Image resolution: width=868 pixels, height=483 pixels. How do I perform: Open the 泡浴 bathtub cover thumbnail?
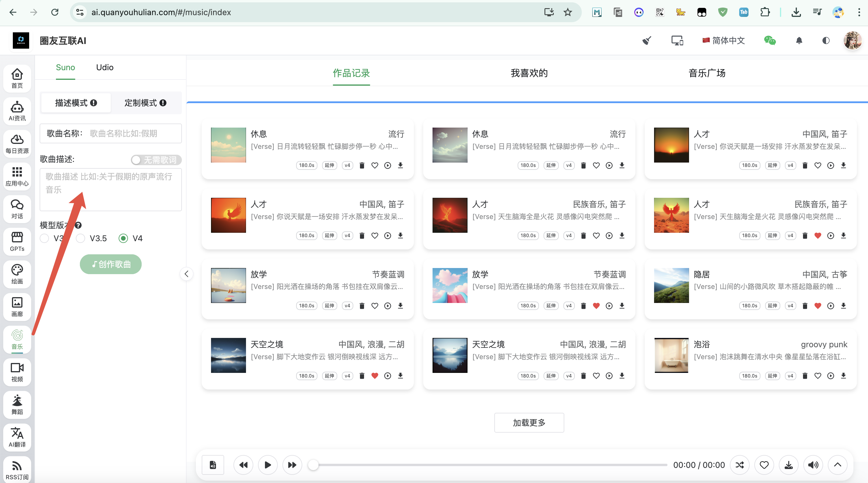tap(671, 355)
